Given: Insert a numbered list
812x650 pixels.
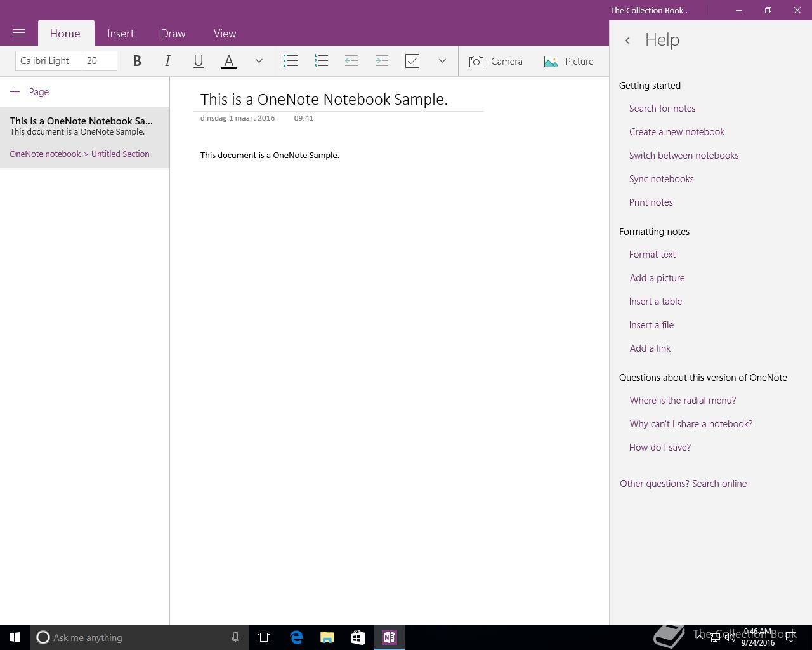Looking at the screenshot, I should pos(321,61).
